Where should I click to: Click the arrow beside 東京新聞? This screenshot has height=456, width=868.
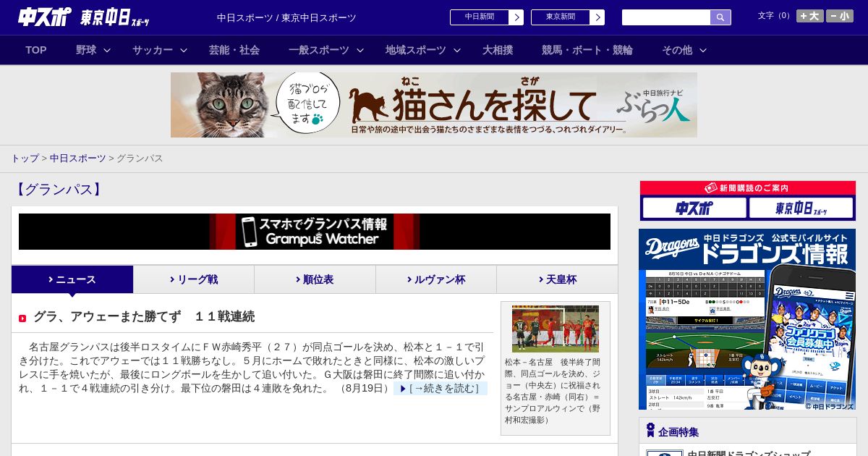pos(597,17)
